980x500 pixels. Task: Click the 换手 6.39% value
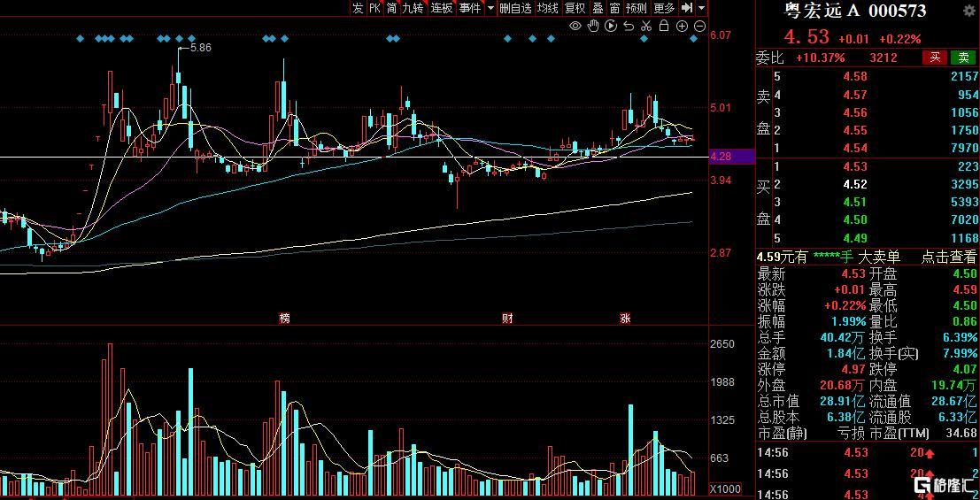click(959, 337)
